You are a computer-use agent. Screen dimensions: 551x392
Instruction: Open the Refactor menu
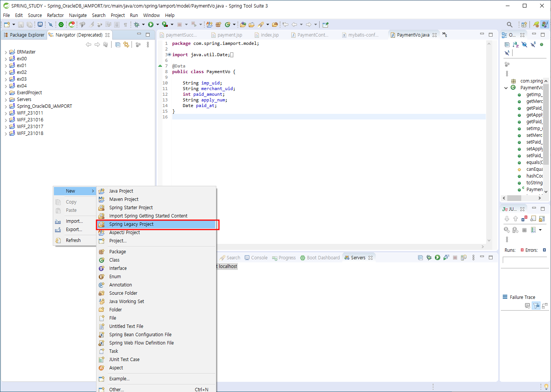[x=55, y=15]
